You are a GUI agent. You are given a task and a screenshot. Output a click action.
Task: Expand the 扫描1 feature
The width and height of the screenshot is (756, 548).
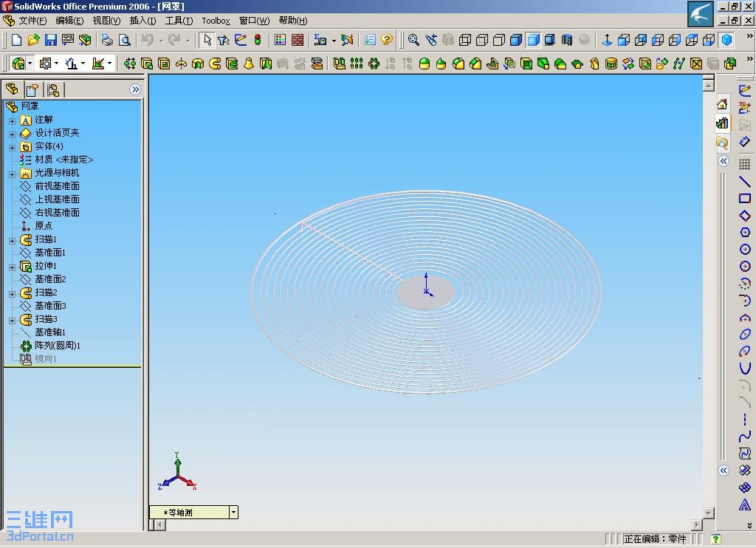12,241
